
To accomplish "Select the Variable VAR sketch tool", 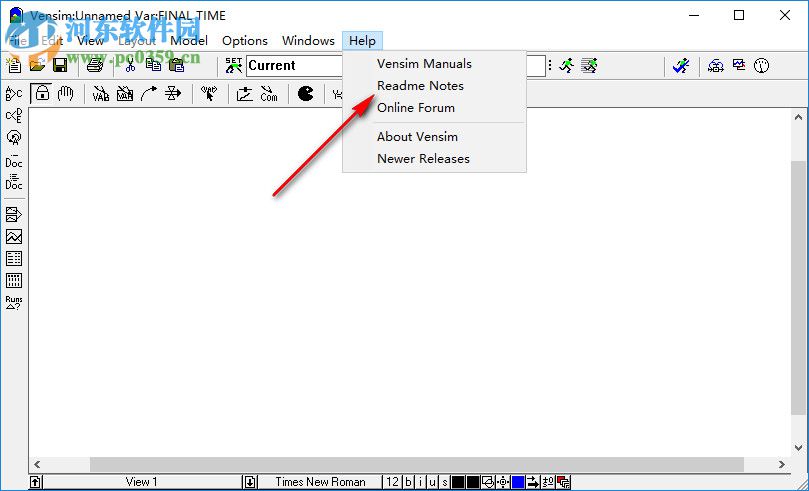I will (101, 93).
